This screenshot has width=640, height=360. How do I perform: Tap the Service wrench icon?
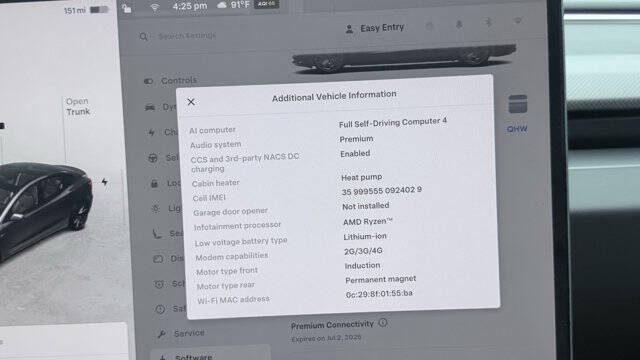click(162, 334)
